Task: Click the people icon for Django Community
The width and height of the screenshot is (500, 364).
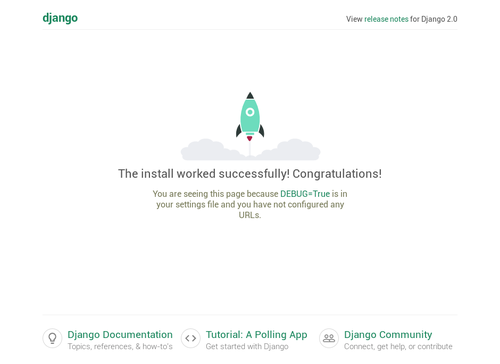Action: (x=329, y=338)
